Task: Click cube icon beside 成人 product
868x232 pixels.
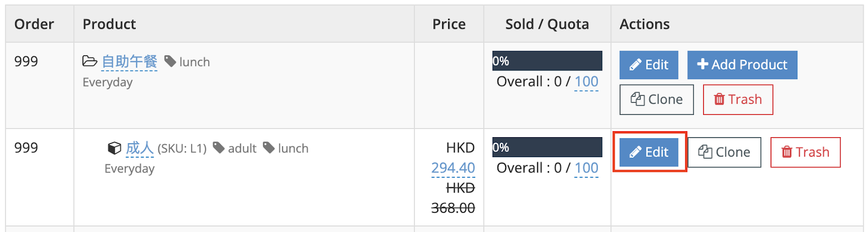Action: [x=114, y=148]
